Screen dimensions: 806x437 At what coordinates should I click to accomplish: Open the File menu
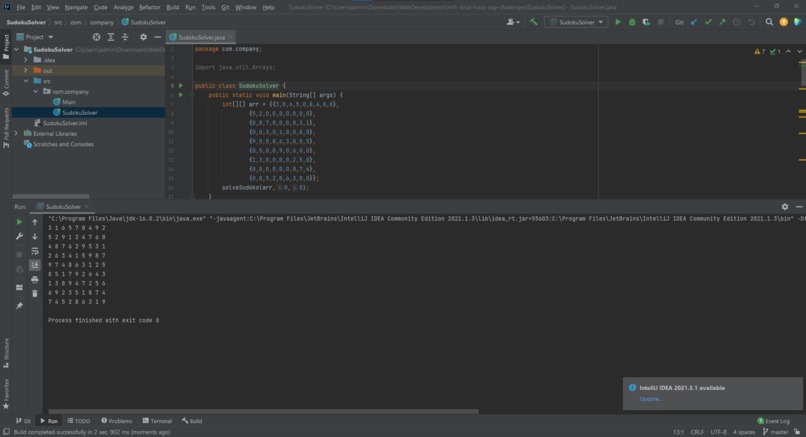point(21,7)
